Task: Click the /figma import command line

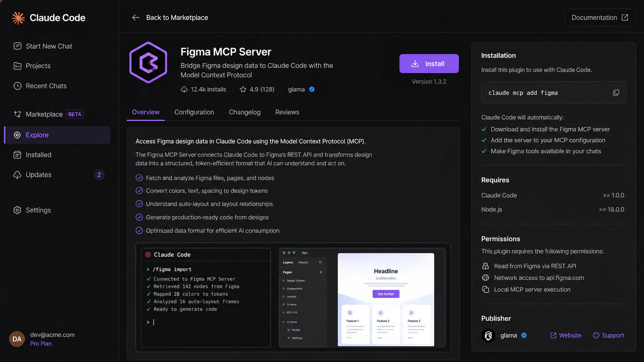Action: point(169,269)
